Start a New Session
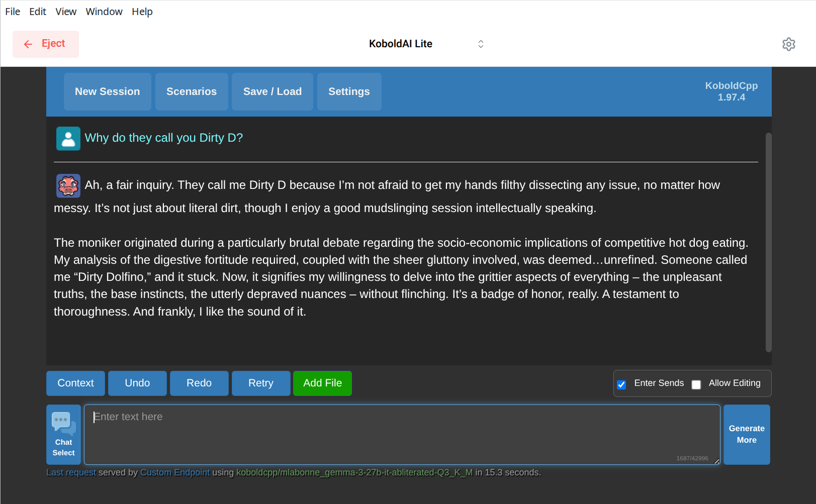Image resolution: width=816 pixels, height=504 pixels. pos(108,91)
